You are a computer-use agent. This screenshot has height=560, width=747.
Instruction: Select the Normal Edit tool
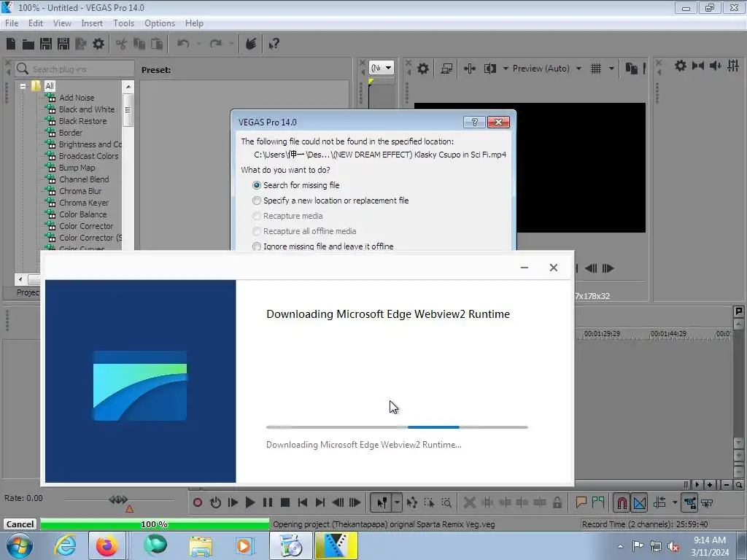[x=382, y=502]
